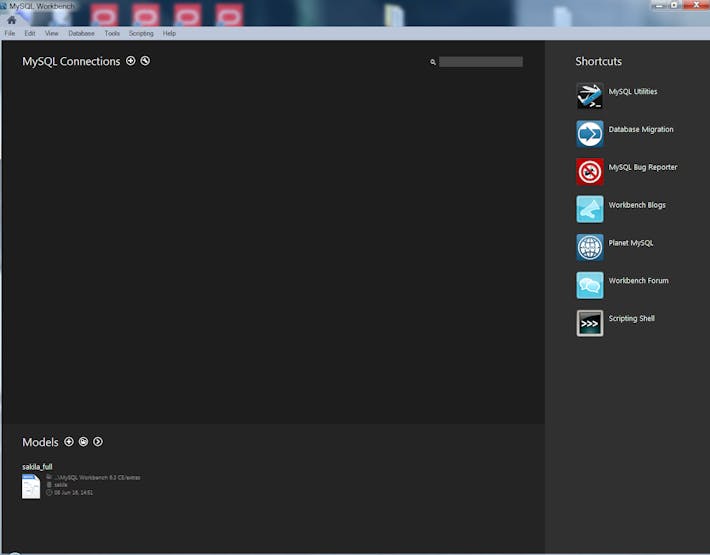Open the View menu
Viewport: 710px width, 555px height.
tap(51, 33)
